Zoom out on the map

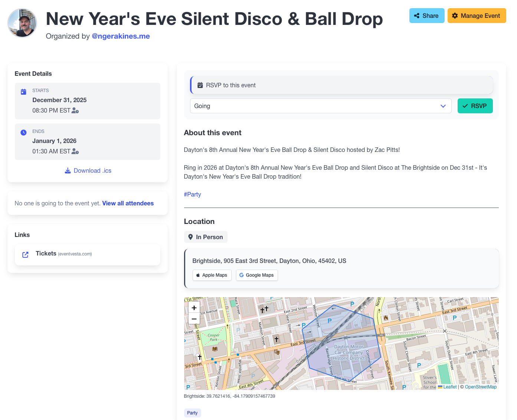(194, 319)
